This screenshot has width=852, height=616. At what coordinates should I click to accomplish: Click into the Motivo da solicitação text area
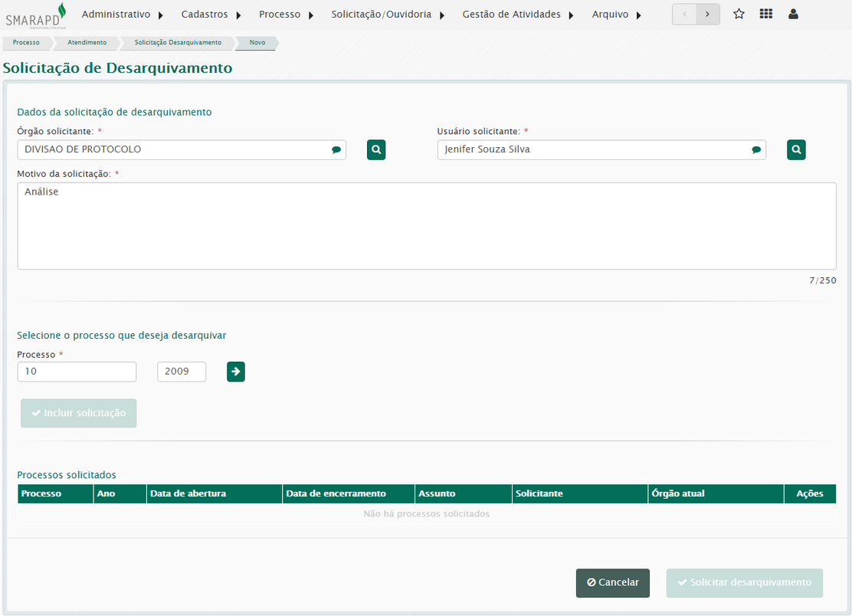[426, 226]
